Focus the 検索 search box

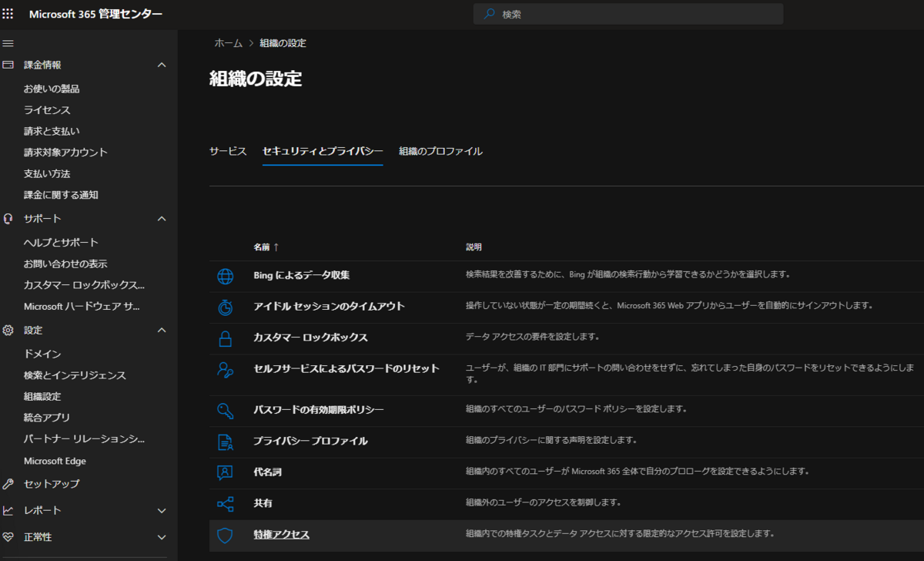[628, 14]
